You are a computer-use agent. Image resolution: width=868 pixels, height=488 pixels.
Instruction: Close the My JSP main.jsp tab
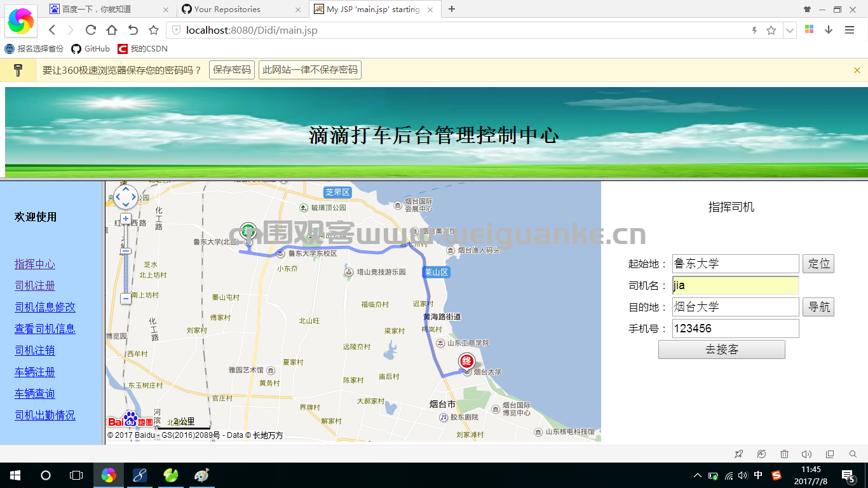[430, 10]
